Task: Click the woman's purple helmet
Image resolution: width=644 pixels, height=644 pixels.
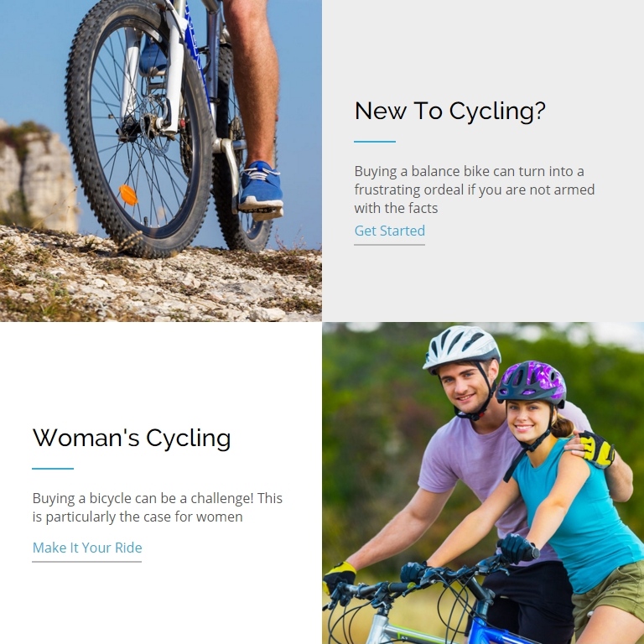Action: tap(532, 382)
